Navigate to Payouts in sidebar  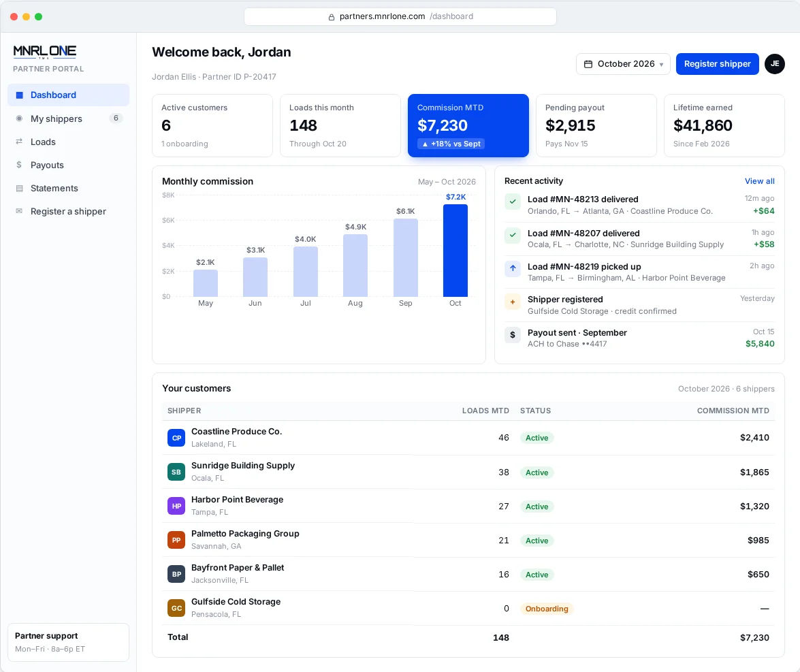[x=68, y=165]
